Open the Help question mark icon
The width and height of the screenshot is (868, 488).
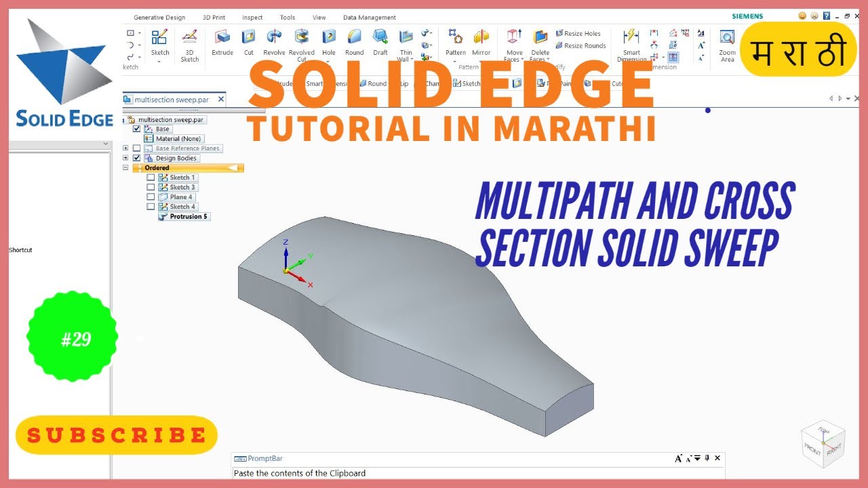[x=826, y=16]
